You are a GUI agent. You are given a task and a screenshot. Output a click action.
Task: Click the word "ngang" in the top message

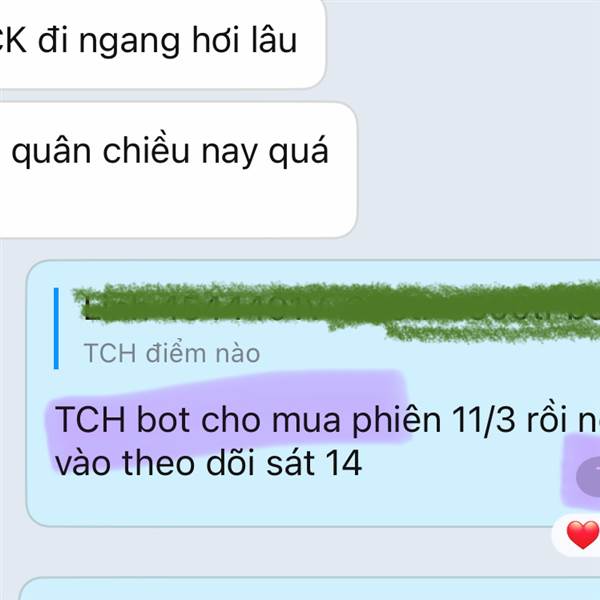tap(129, 42)
